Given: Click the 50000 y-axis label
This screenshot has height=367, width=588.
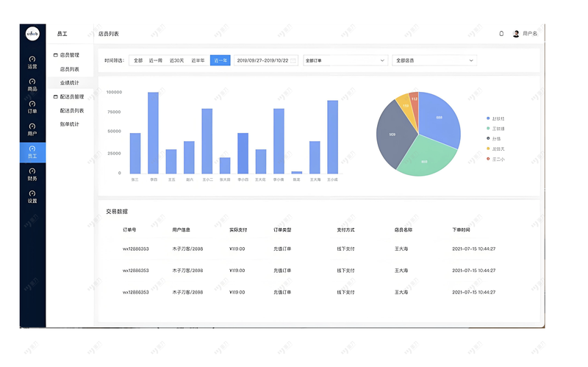Looking at the screenshot, I should point(115,132).
